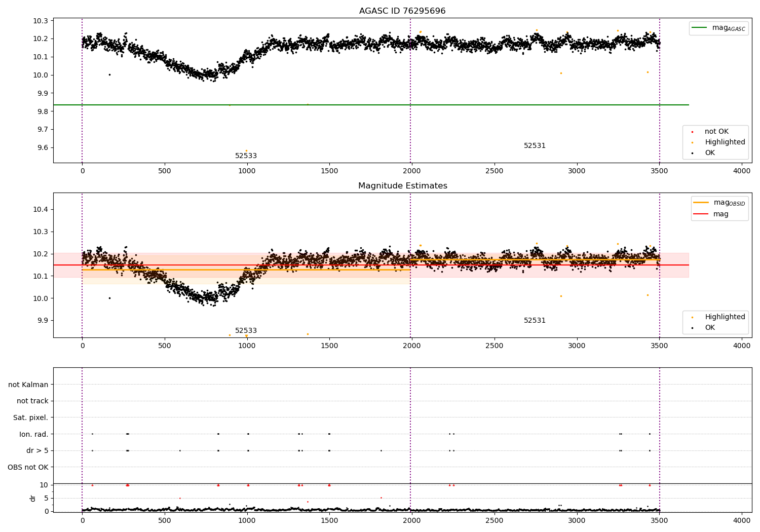
Task: Click the '52531' annotation in the middle plot
Action: pyautogui.click(x=535, y=321)
